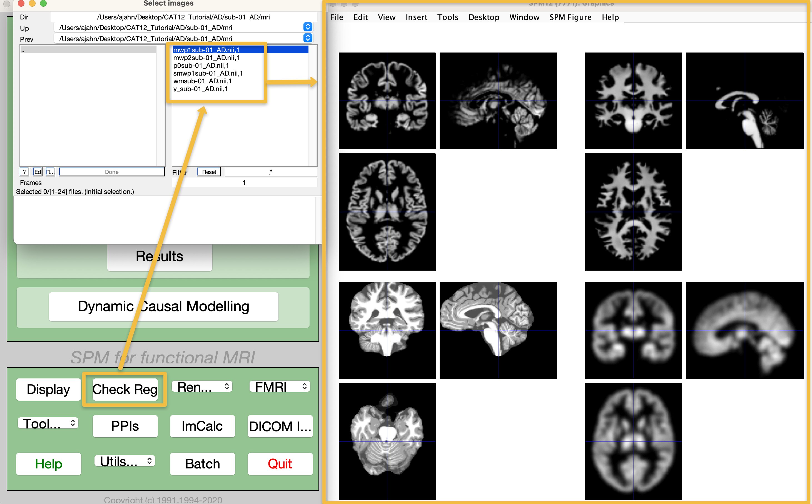Click p0 label map axial view

click(x=387, y=441)
